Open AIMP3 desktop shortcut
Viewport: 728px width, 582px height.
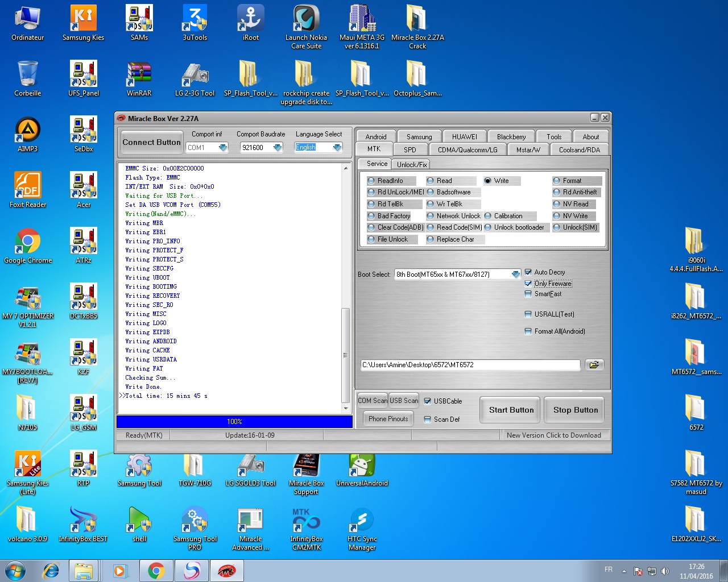coord(27,135)
